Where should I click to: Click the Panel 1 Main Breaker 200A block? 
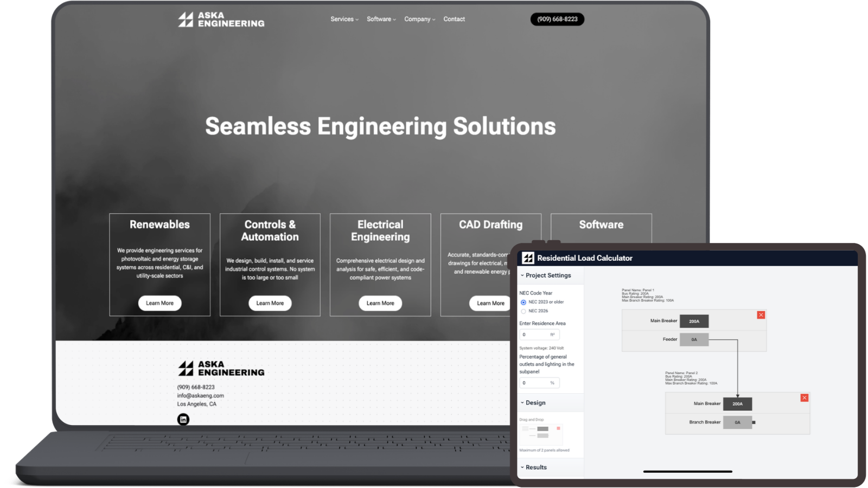click(694, 322)
